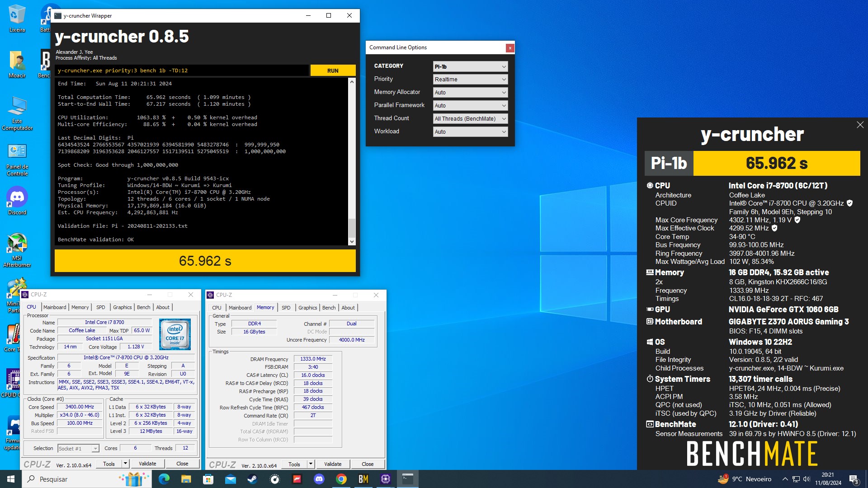Open the Priority dropdown set to Realtime
This screenshot has width=868, height=488.
tap(470, 79)
